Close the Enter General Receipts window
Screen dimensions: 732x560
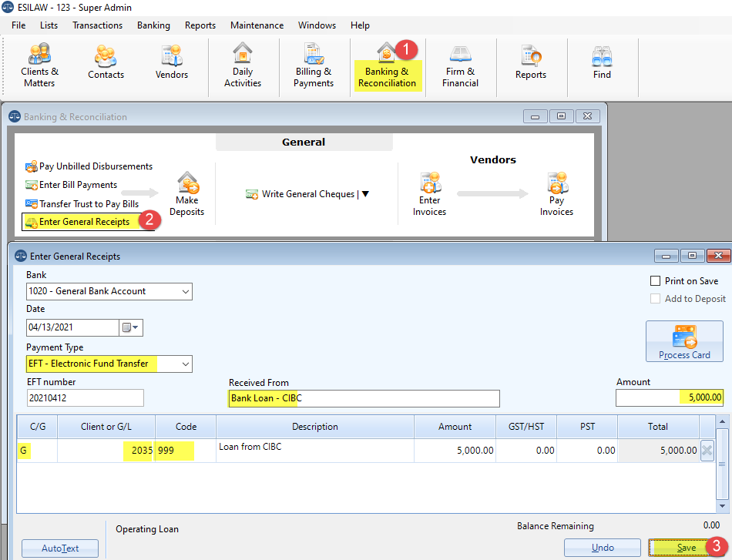718,256
